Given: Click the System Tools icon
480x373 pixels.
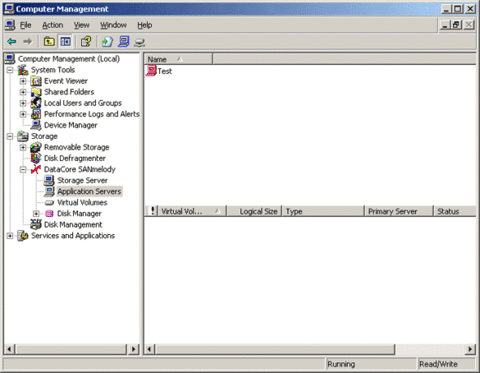Looking at the screenshot, I should tap(23, 70).
